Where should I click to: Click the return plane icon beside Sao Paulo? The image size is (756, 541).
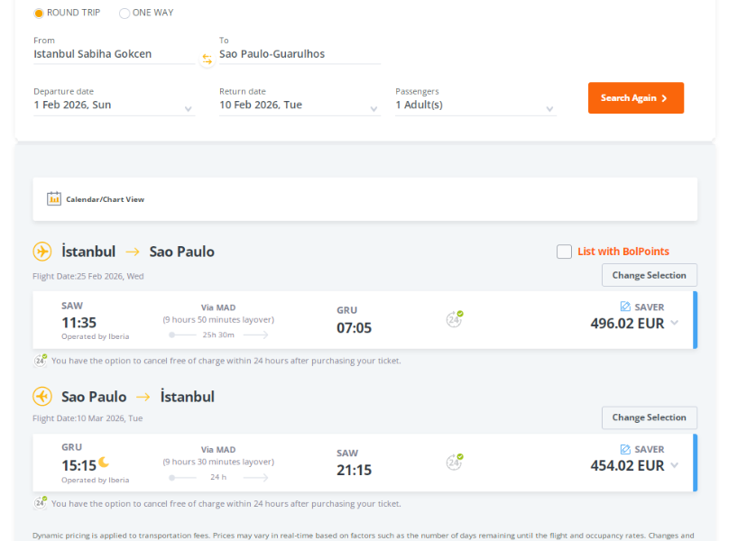pyautogui.click(x=42, y=397)
